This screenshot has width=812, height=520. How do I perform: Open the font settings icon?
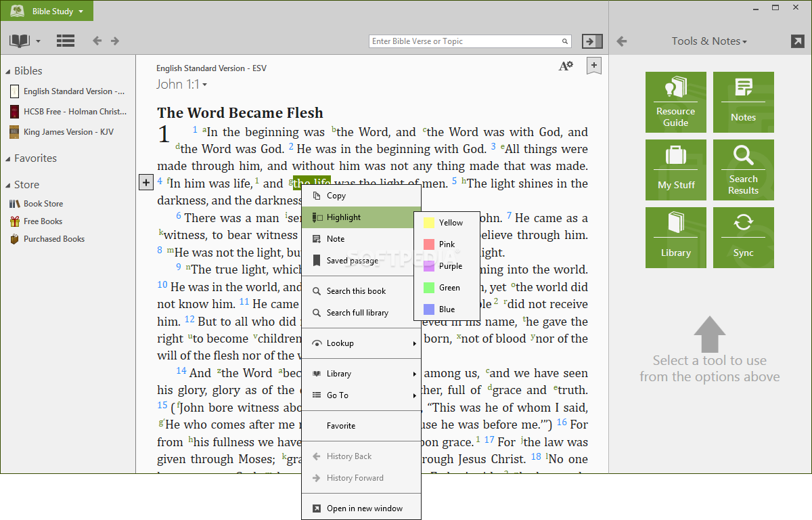point(566,66)
